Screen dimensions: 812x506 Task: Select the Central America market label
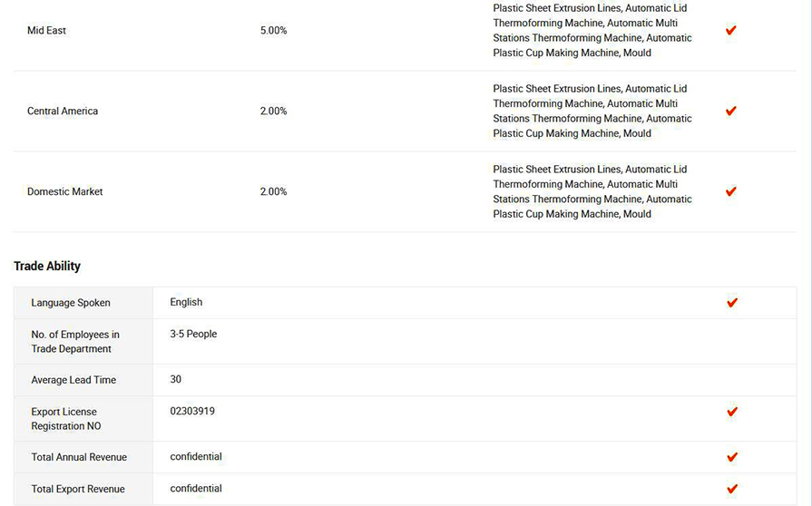(63, 112)
